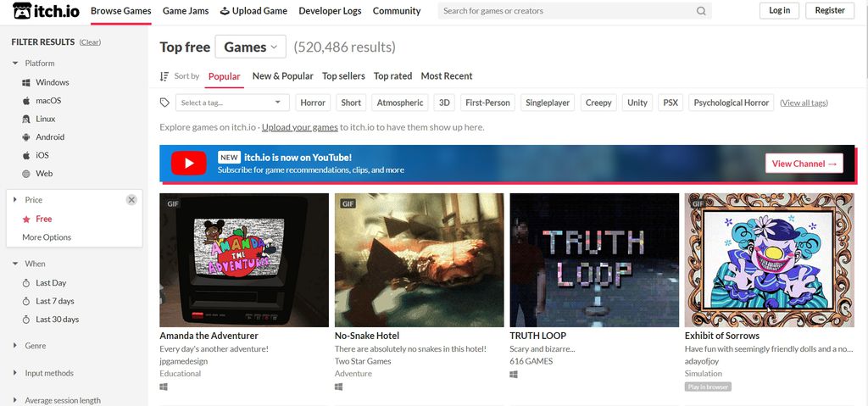Filter by the Psychological Horror tag
This screenshot has height=406, width=868.
click(x=732, y=103)
